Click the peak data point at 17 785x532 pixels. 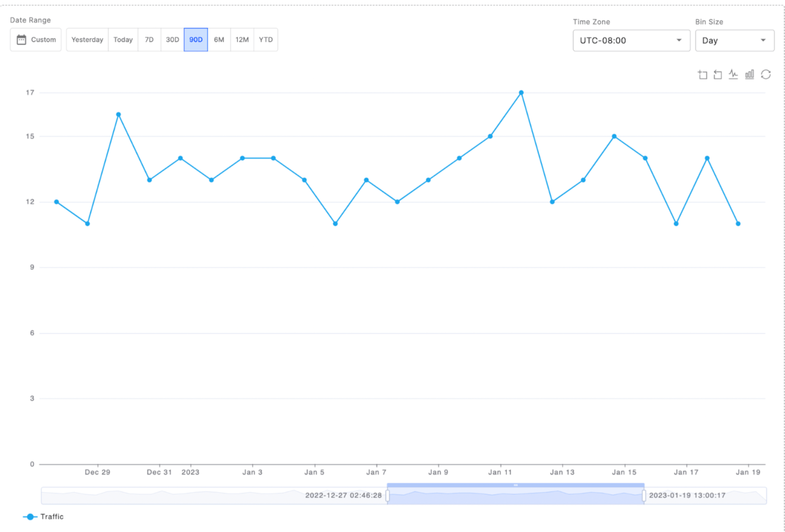[x=521, y=93]
